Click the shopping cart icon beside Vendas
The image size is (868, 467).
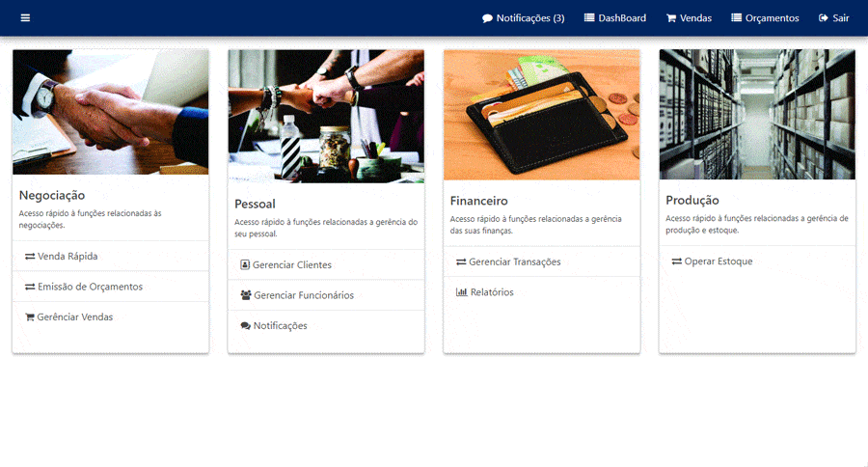[x=671, y=18]
